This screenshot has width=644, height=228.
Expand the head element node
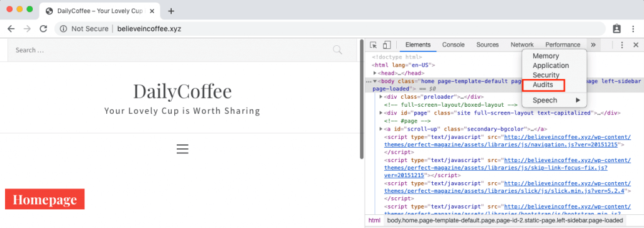[375, 73]
